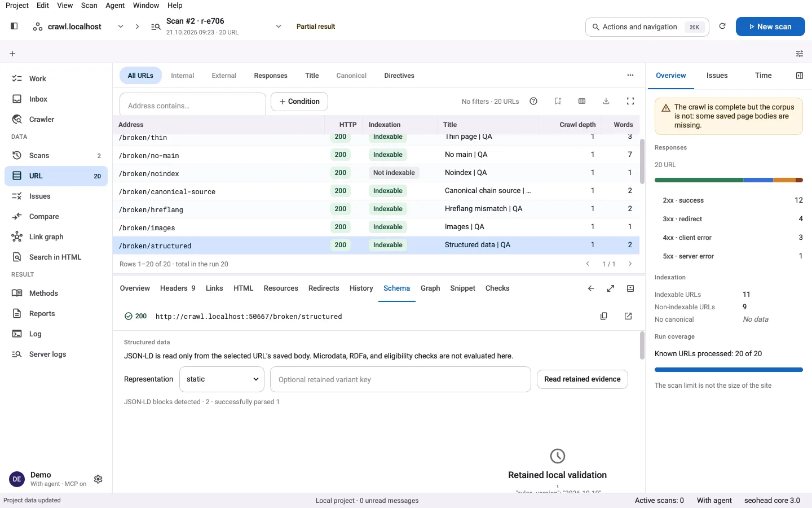Click the download export icon

606,101
